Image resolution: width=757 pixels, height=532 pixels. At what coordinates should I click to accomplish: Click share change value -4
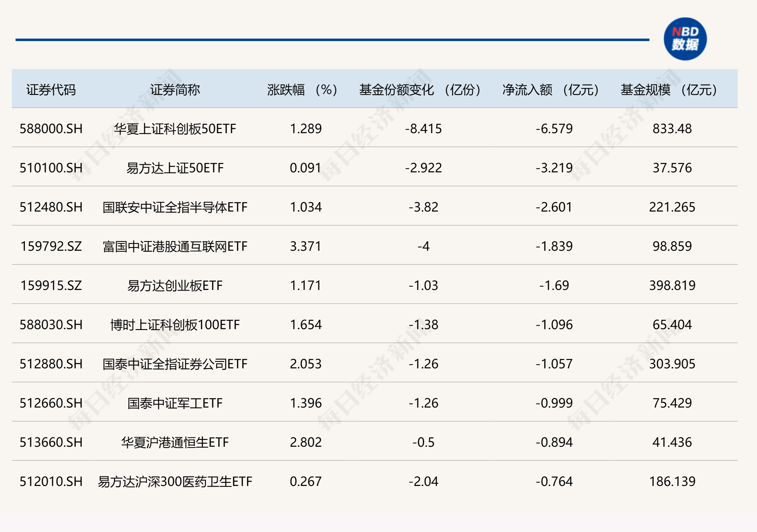[423, 246]
